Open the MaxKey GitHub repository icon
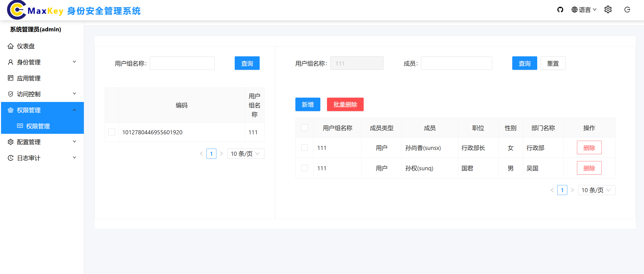 (x=560, y=9)
